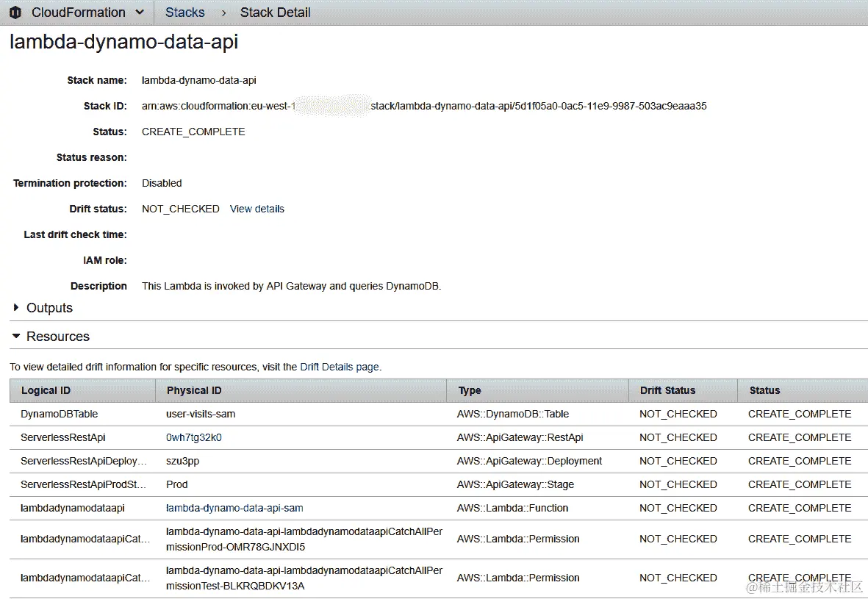
Task: Click the Stack Detail breadcrumb
Action: (x=275, y=12)
